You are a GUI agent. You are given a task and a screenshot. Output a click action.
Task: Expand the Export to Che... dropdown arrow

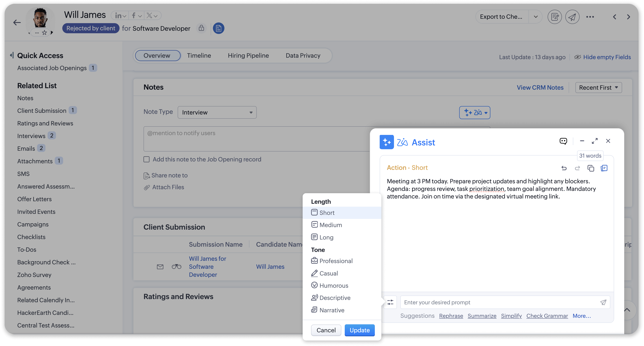click(x=535, y=17)
